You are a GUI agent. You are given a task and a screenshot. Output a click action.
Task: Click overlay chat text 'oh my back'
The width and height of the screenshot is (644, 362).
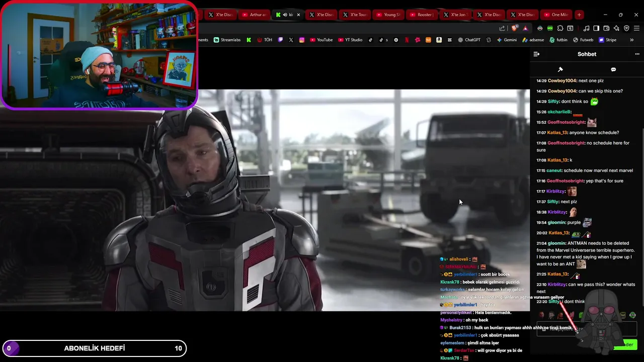(476, 320)
